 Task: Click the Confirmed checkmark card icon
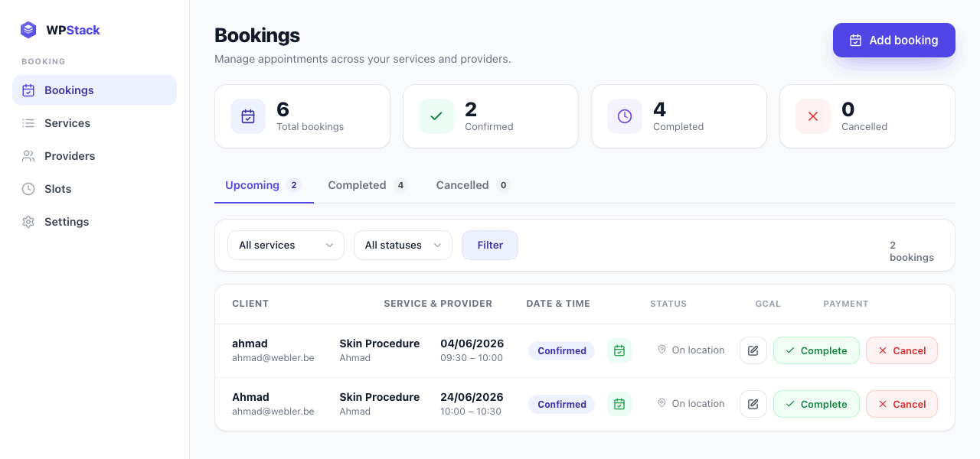pyautogui.click(x=436, y=116)
